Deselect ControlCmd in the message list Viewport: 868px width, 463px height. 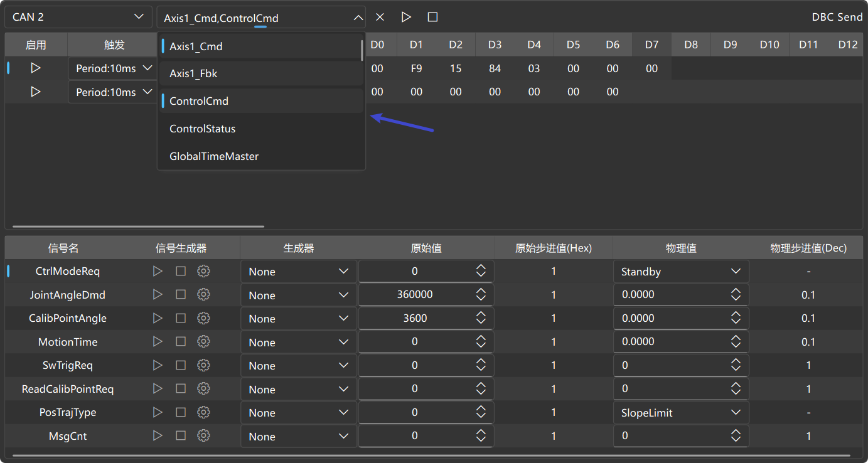click(261, 101)
